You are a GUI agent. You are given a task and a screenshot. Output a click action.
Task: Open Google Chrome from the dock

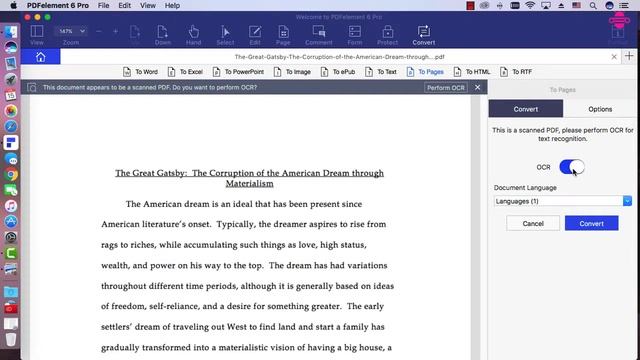coord(11,174)
